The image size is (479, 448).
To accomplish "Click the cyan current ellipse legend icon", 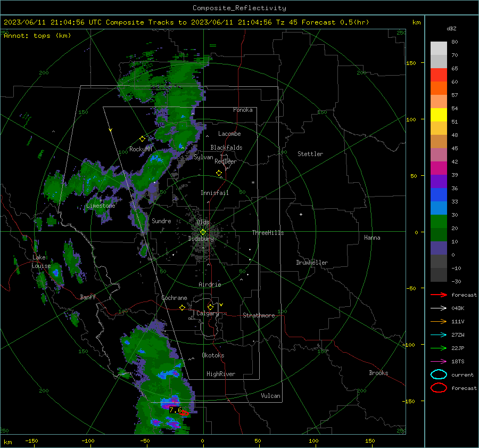I will 439,374.
